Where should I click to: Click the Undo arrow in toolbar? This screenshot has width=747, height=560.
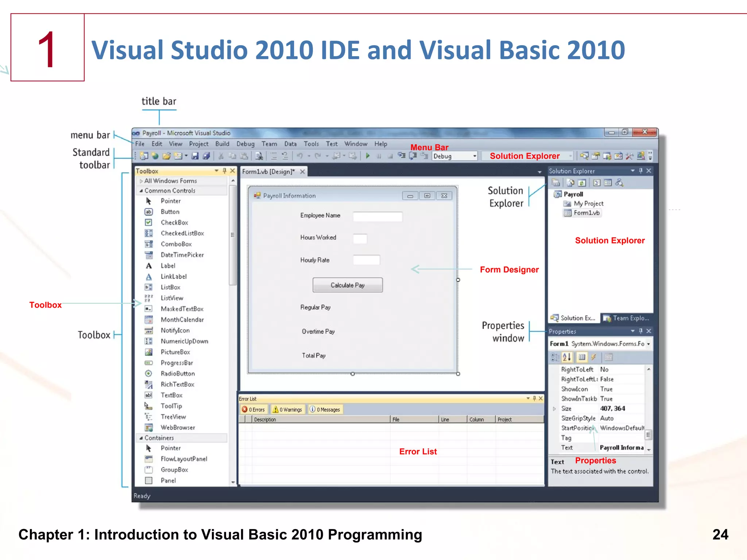click(x=300, y=156)
